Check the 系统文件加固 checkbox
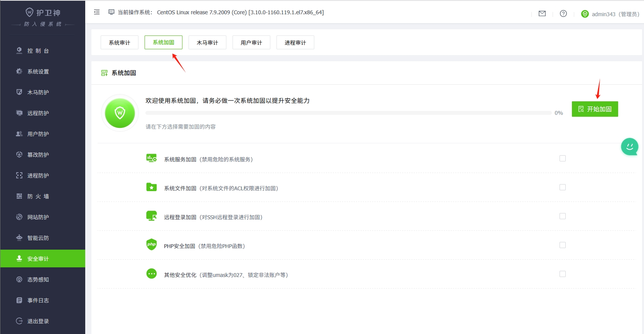Screen dimensions: 644x334 tap(563, 187)
